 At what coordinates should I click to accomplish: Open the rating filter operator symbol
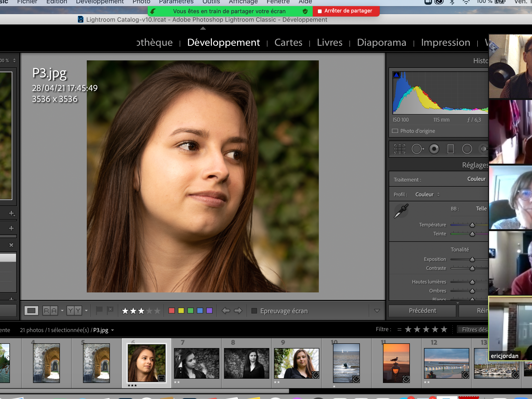(399, 329)
